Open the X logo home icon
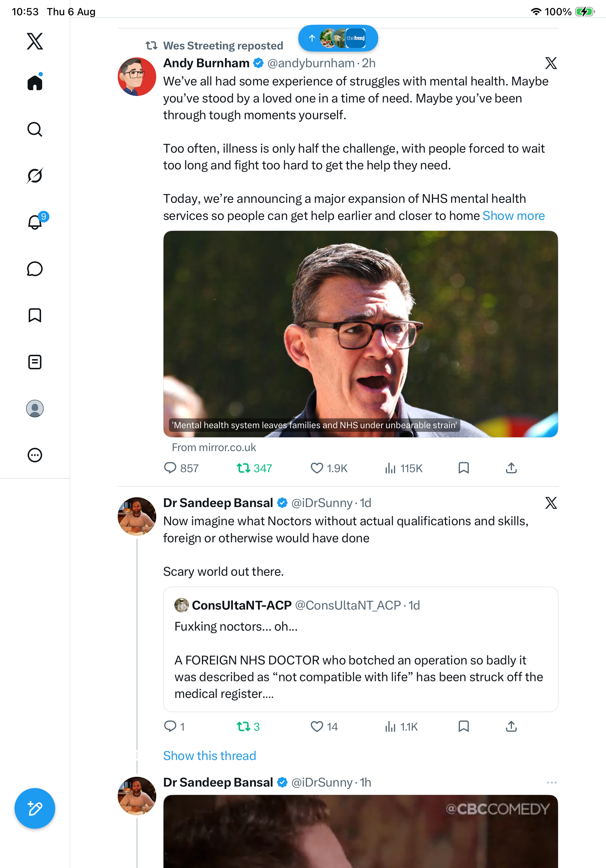The image size is (606, 868). tap(35, 41)
